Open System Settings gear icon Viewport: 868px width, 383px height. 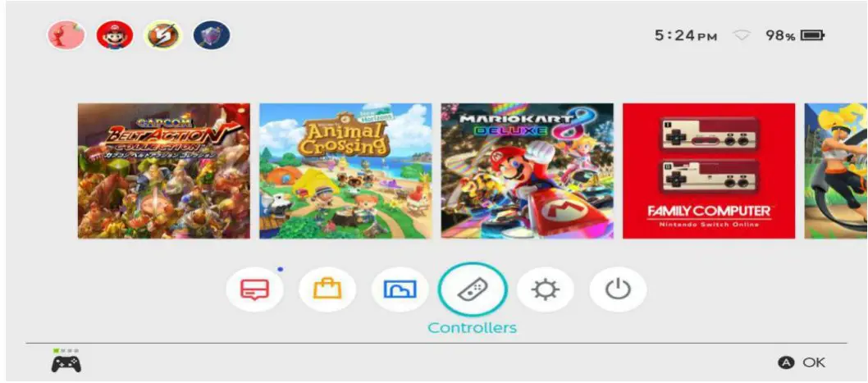(546, 289)
